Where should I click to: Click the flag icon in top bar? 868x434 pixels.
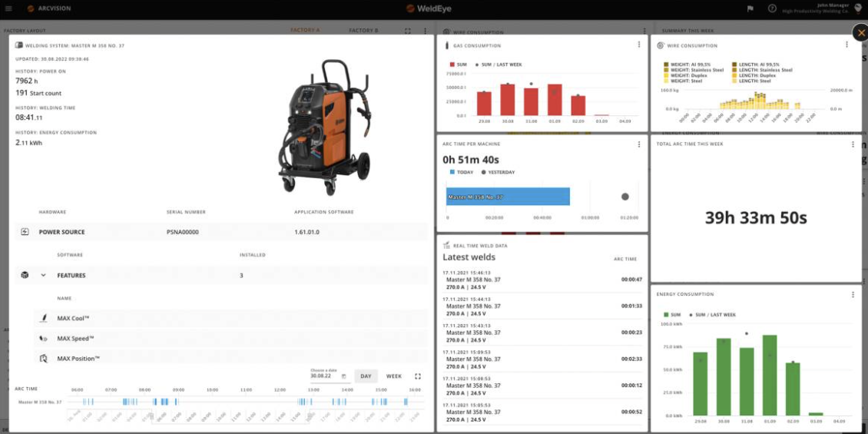point(750,8)
